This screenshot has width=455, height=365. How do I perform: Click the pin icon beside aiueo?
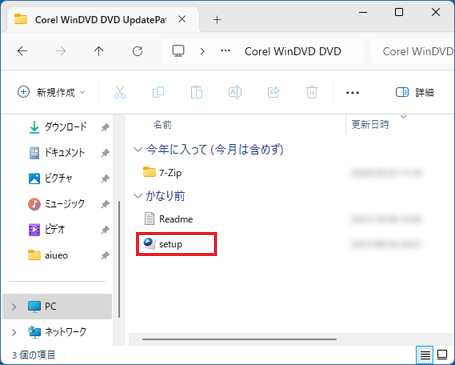(105, 255)
